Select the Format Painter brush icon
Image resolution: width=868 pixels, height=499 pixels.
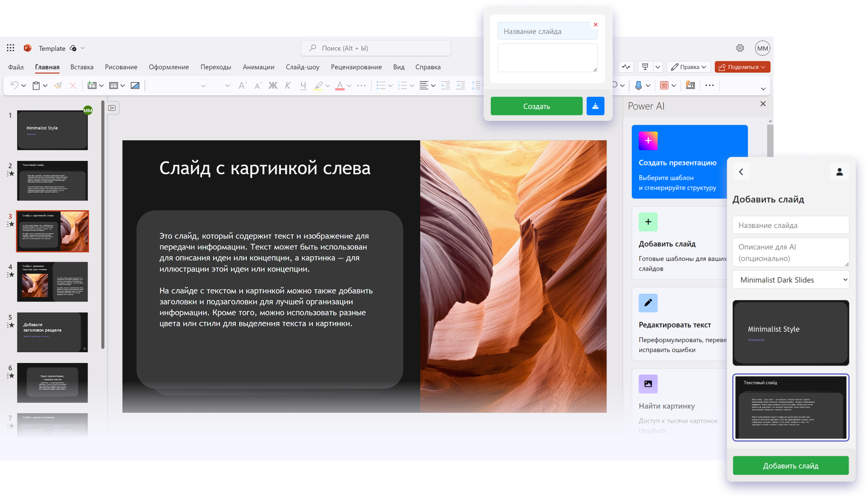click(58, 85)
